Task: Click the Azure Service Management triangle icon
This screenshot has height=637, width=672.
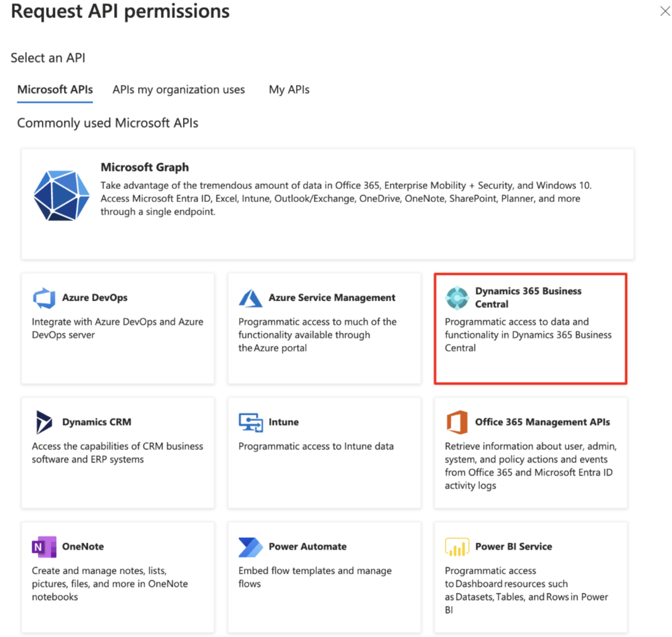Action: 251,298
